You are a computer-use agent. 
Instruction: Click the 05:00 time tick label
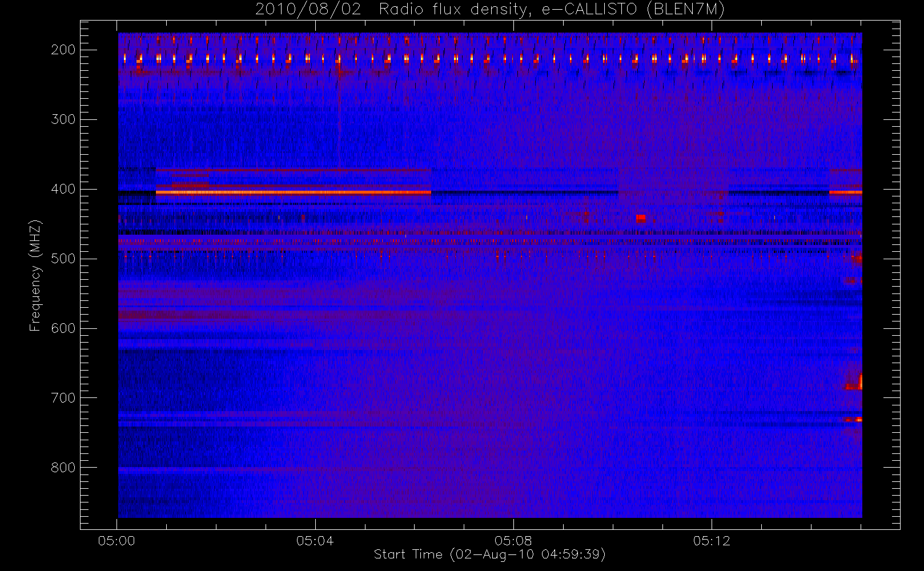tap(116, 541)
